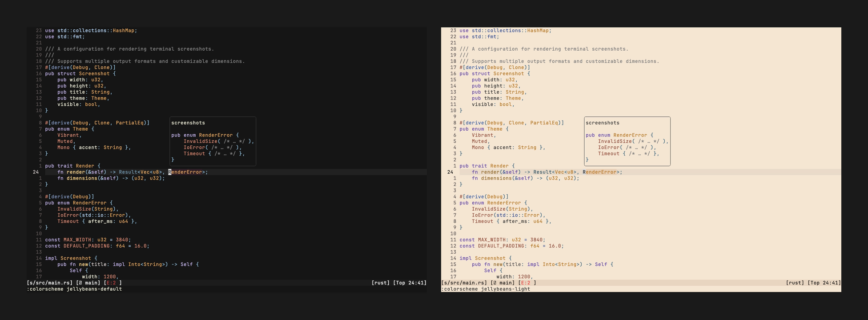
Task: Click 'Result<Vec<u8>' in the light editor
Action: tap(555, 172)
